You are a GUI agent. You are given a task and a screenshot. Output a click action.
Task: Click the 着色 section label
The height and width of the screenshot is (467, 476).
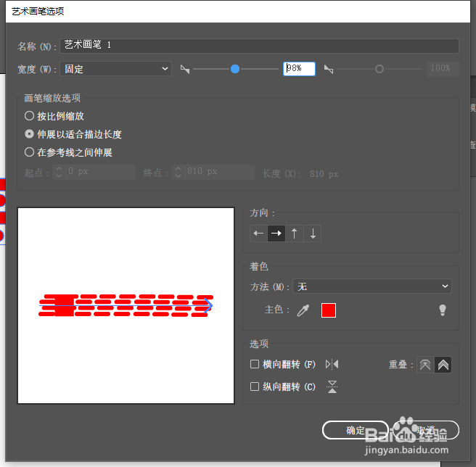tap(258, 266)
